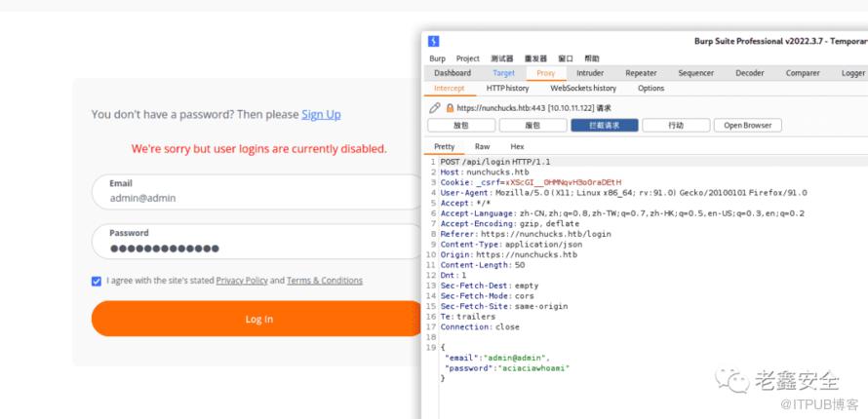
Task: Switch to the Intruder tab
Action: pyautogui.click(x=590, y=73)
